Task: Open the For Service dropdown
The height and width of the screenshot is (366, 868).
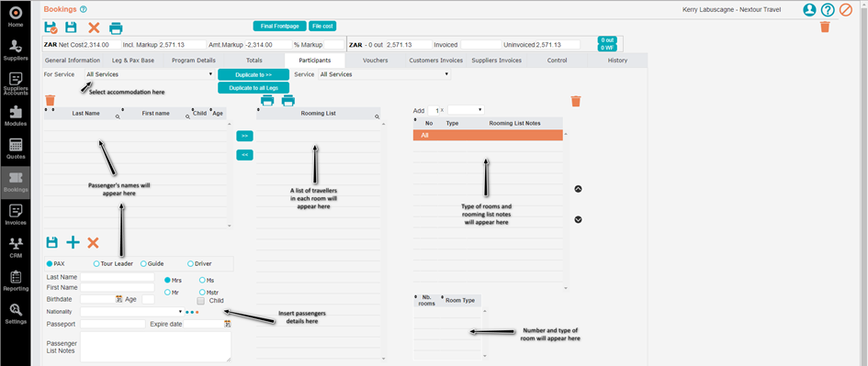Action: pos(150,74)
